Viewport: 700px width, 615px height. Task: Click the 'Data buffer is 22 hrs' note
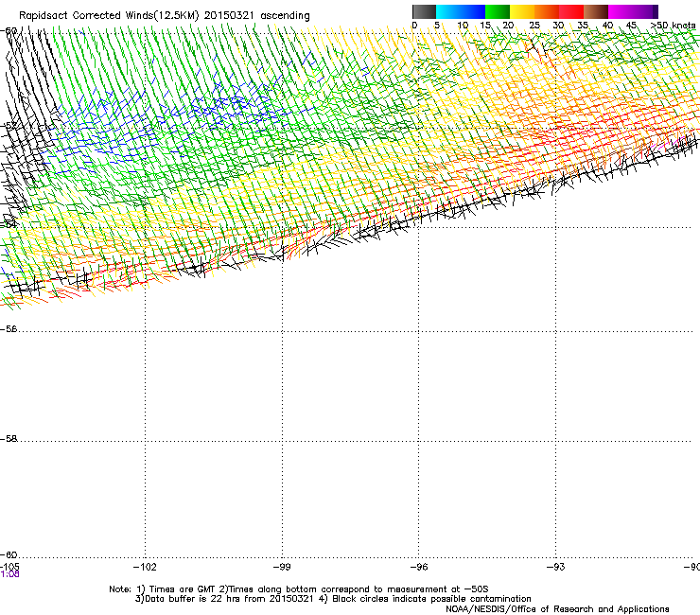[333, 599]
